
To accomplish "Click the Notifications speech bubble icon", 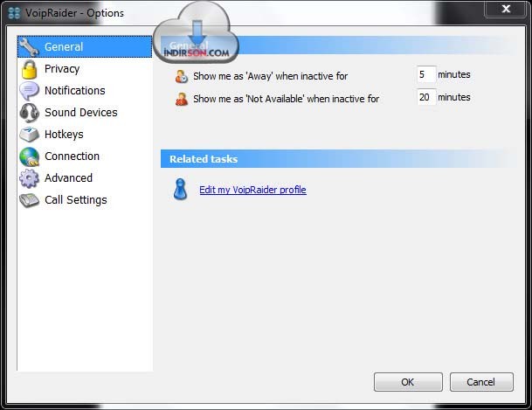I will click(29, 91).
